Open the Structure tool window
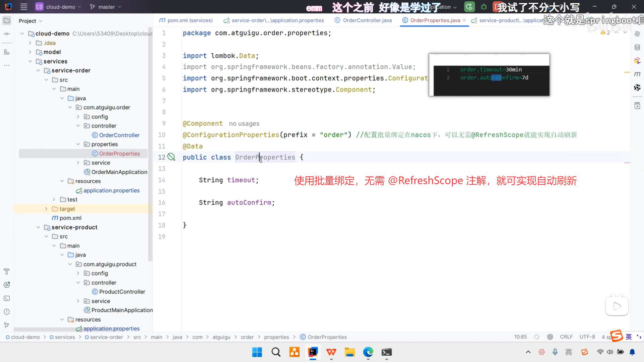The height and width of the screenshot is (362, 644). click(x=7, y=52)
